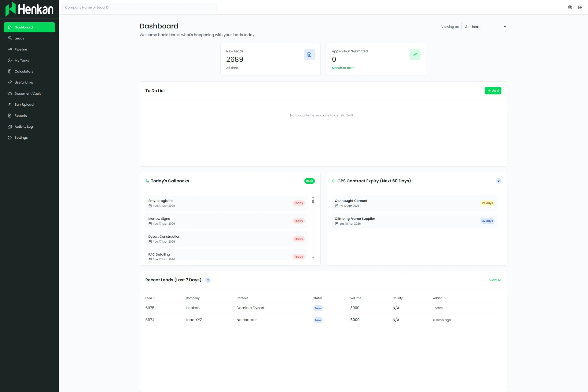Toggle sort order on the Added column
The image size is (588, 392).
440,298
